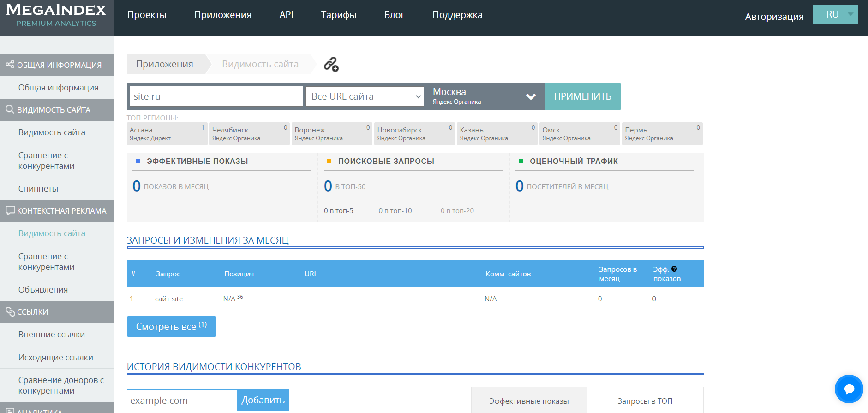This screenshot has height=413, width=868.
Task: Click the share icon in Общая информация header
Action: pyautogui.click(x=10, y=65)
